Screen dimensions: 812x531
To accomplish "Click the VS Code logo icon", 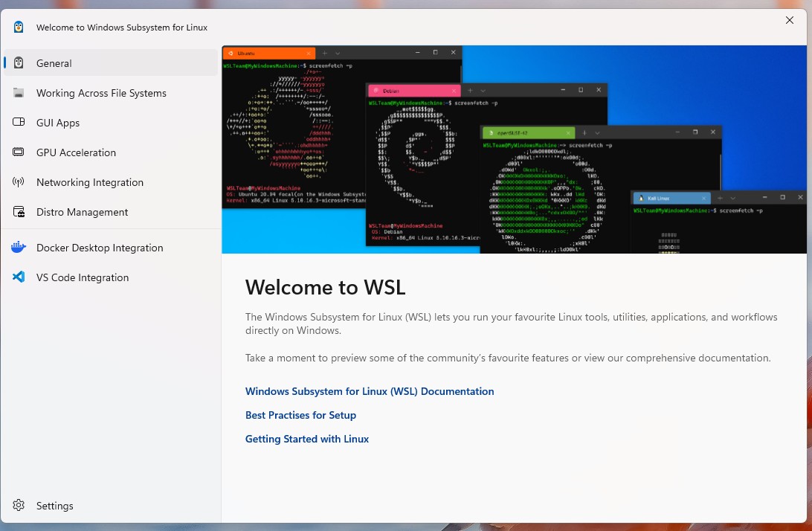I will click(19, 277).
